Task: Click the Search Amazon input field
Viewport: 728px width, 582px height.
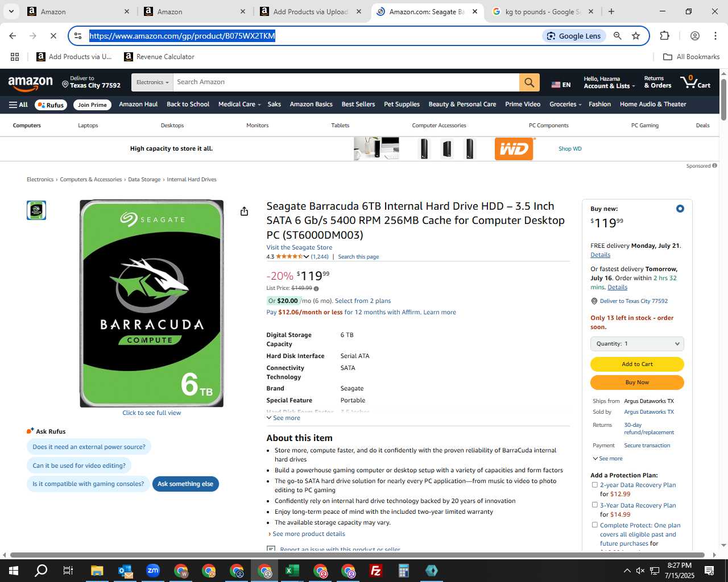Action: (346, 82)
